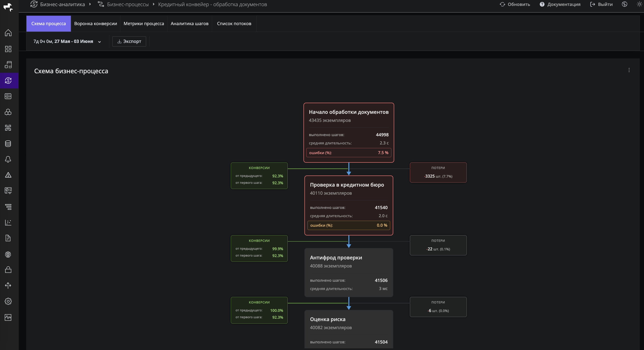Image resolution: width=644 pixels, height=350 pixels.
Task: Select the Начало обработки документов step card
Action: 349,133
